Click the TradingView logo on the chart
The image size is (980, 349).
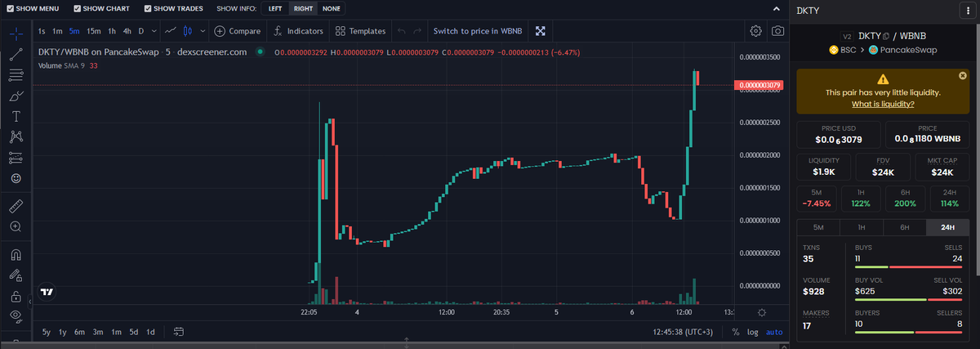click(47, 292)
